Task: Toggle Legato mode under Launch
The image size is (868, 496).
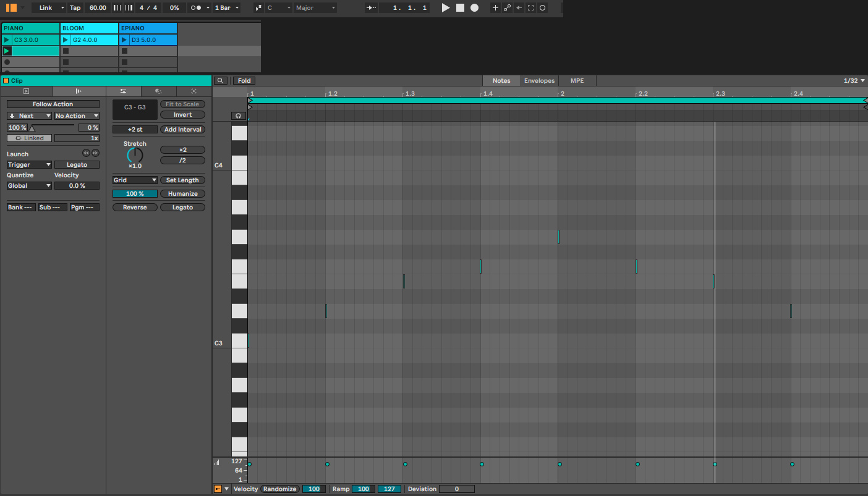Action: coord(77,164)
